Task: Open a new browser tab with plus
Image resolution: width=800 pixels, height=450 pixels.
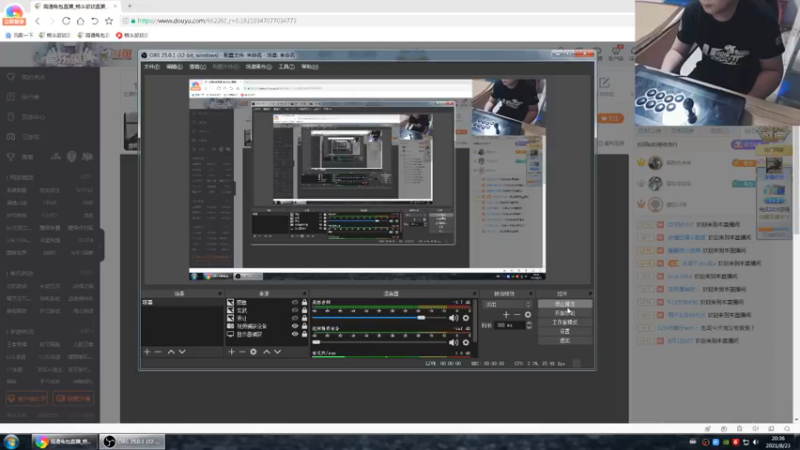Action: coord(130,6)
